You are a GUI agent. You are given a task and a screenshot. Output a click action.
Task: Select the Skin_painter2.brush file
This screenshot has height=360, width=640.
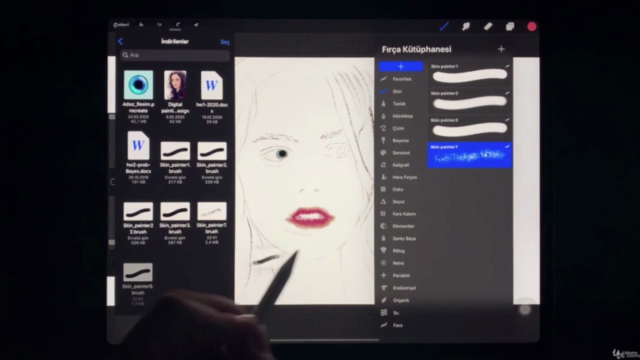(x=212, y=162)
